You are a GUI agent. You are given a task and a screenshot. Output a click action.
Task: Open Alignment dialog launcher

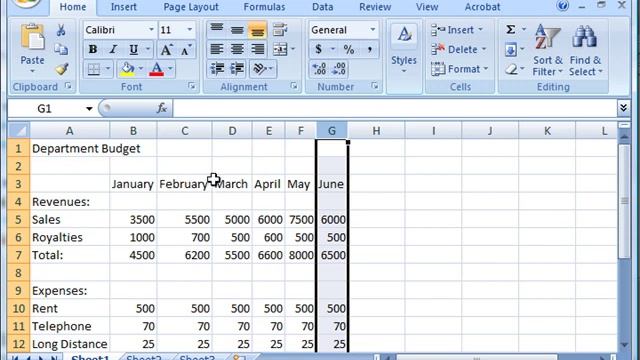click(293, 86)
